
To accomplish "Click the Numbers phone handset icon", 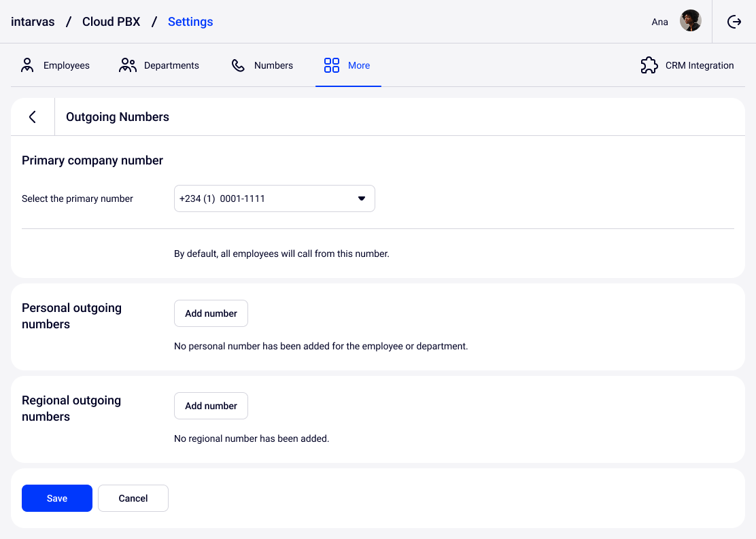I will coord(238,65).
